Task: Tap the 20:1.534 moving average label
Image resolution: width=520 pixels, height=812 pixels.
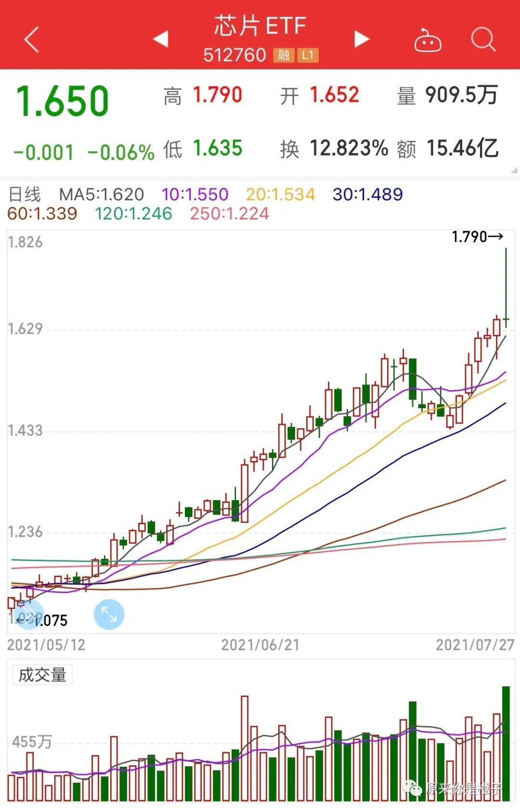Action: point(280,194)
